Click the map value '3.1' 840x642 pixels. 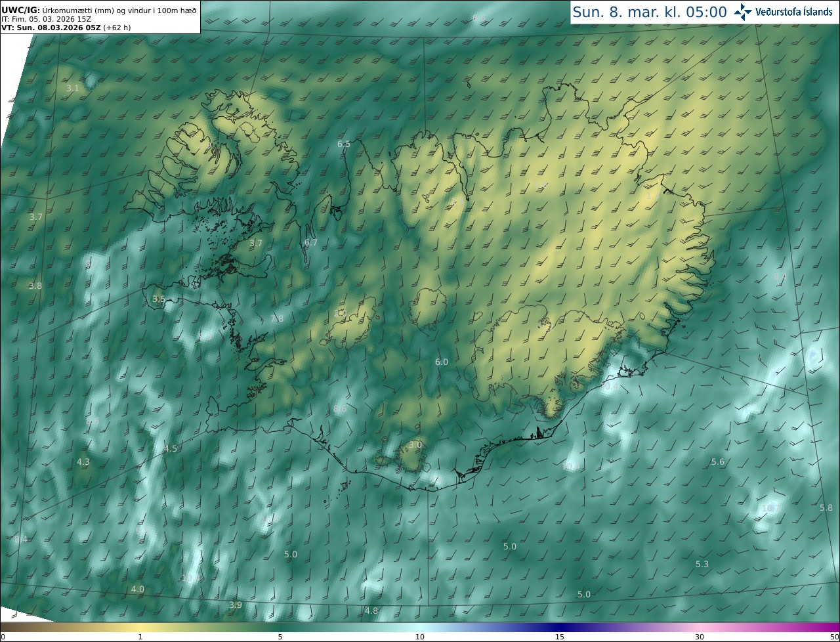point(72,88)
